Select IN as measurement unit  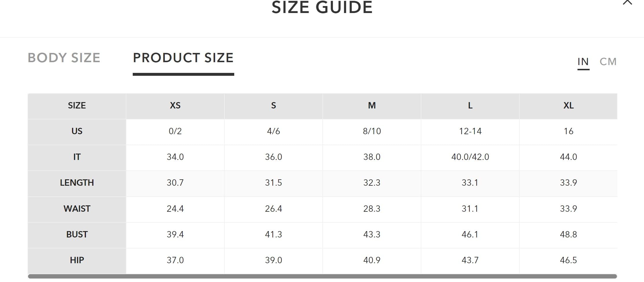583,62
